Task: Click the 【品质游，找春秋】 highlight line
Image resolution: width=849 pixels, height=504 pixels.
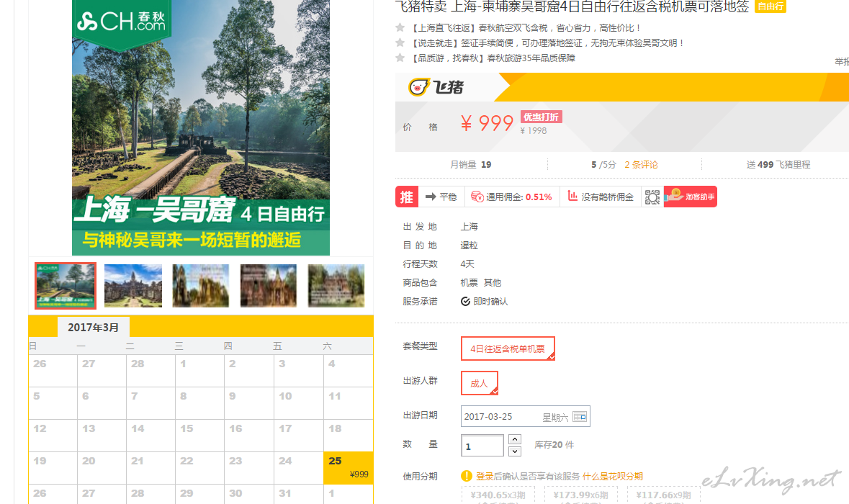Action: pos(493,58)
